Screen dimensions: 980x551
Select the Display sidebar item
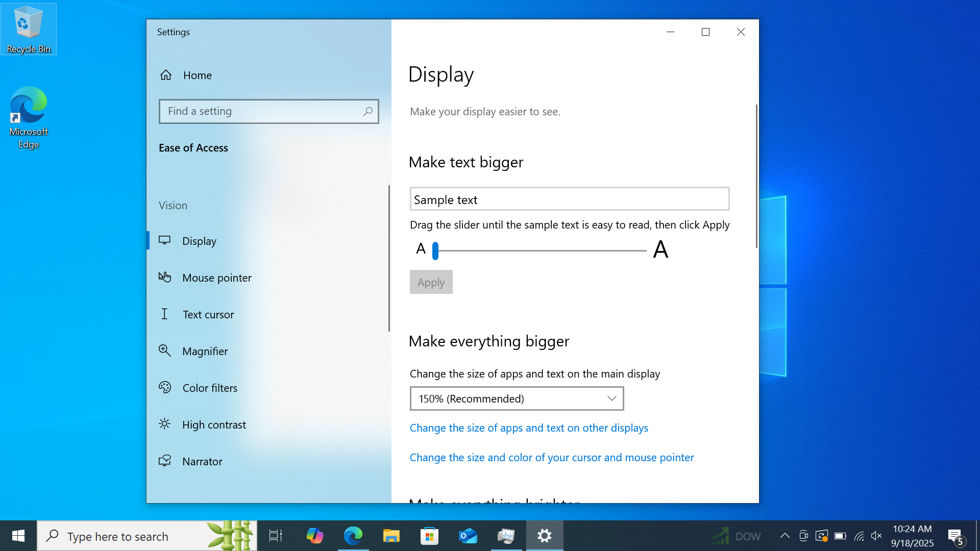pos(199,241)
